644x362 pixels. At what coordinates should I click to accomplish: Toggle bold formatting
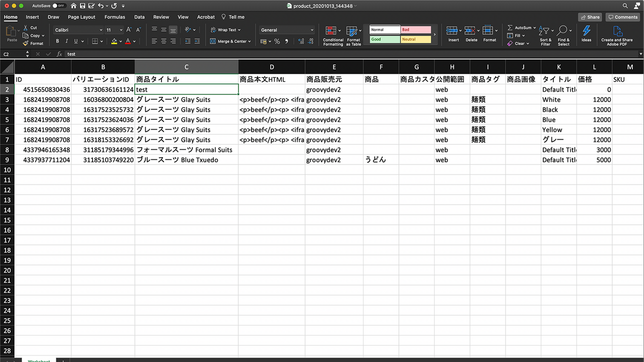pos(57,41)
